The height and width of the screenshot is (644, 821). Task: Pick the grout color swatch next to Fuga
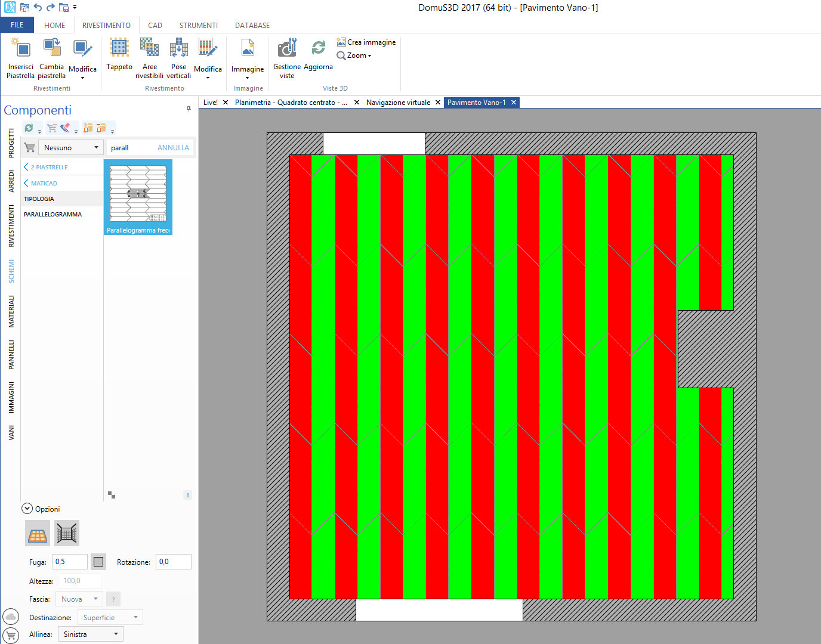point(98,562)
